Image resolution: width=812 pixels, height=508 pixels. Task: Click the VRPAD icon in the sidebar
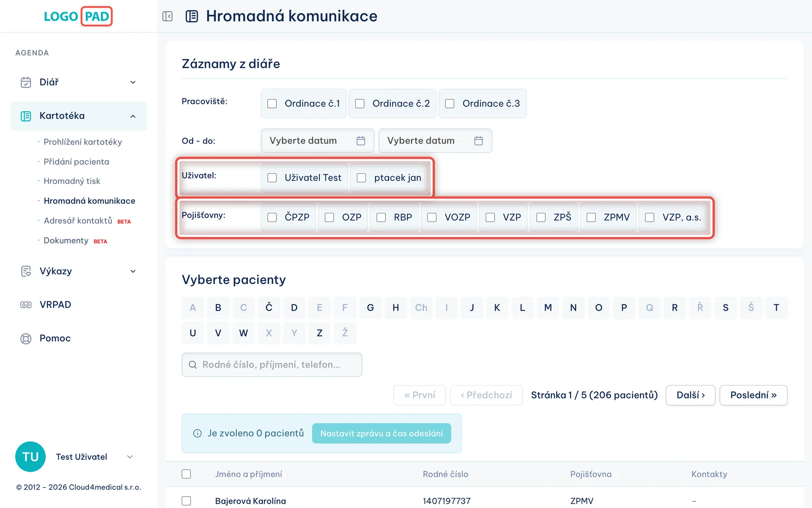[26, 305]
